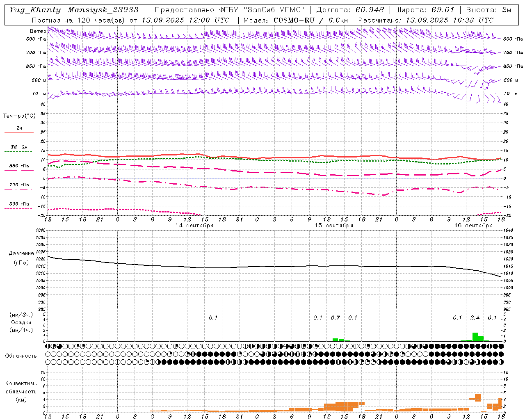Click the 'Тем-ра(°C)' temperature label

click(x=19, y=116)
